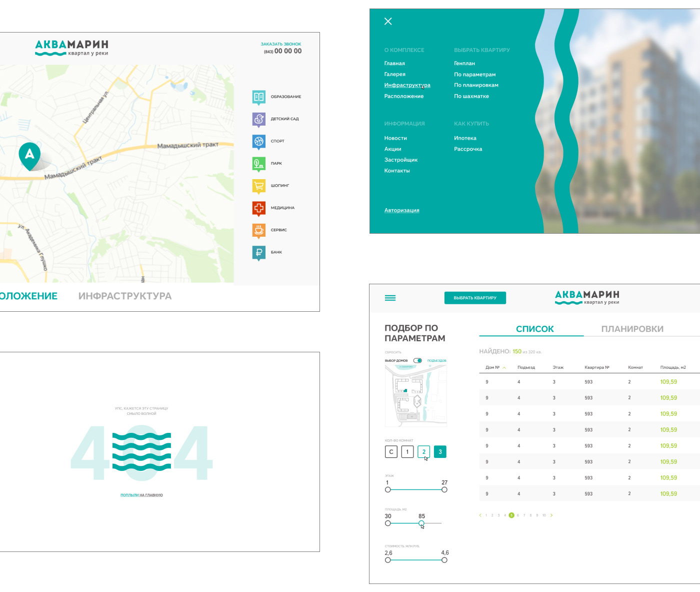This screenshot has width=700, height=592.
Task: Go to next page with right chevron
Action: (551, 515)
